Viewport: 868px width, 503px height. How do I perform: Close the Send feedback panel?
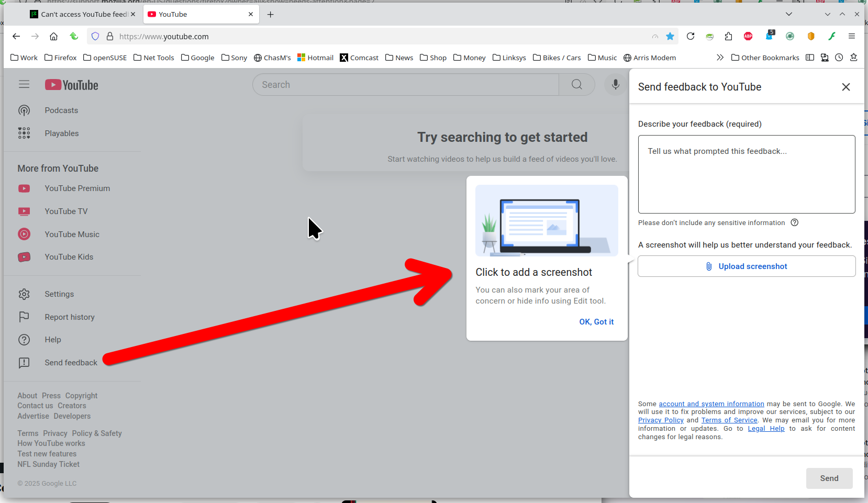point(846,87)
